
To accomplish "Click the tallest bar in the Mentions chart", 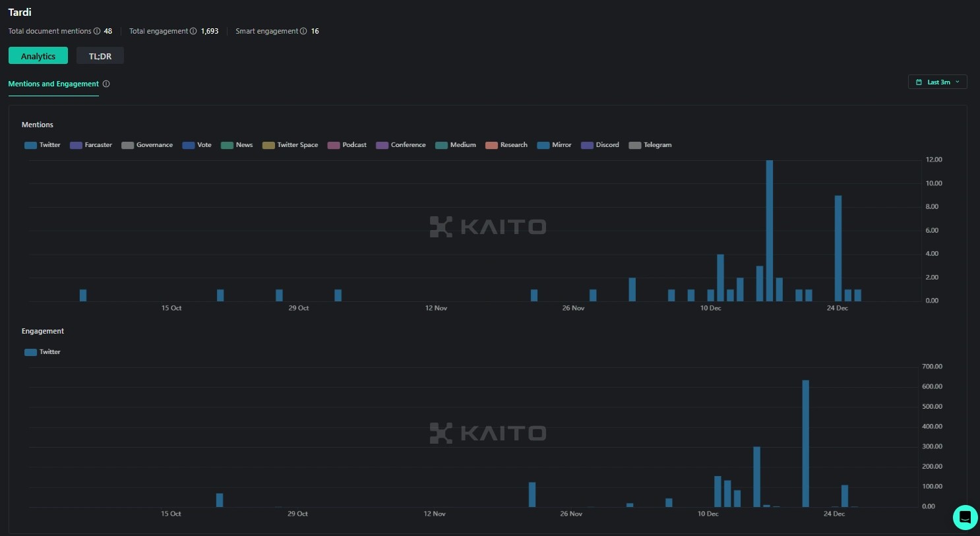I will 770,230.
